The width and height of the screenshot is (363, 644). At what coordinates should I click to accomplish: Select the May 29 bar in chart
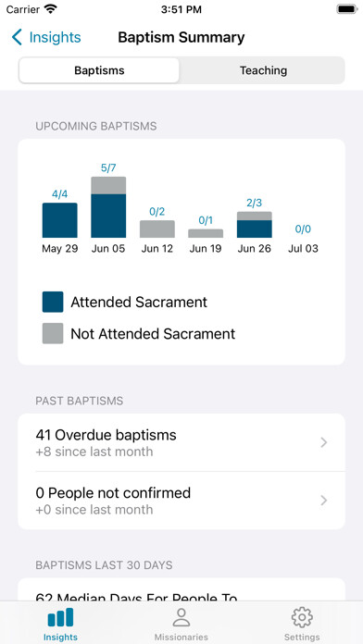(x=59, y=220)
